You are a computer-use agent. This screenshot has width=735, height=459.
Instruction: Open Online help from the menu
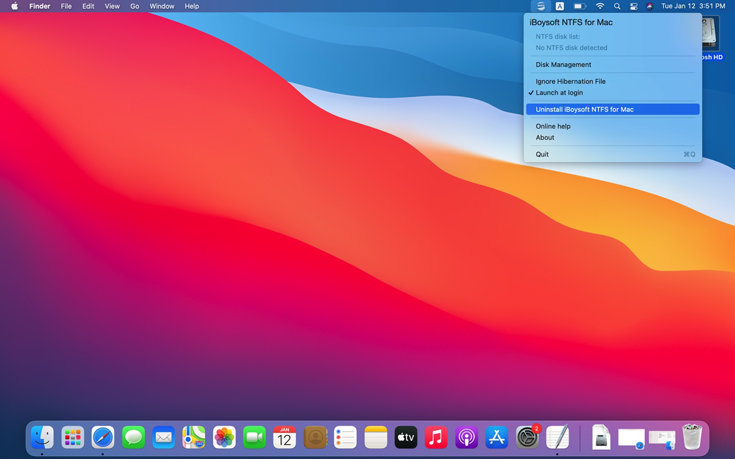[x=553, y=126]
